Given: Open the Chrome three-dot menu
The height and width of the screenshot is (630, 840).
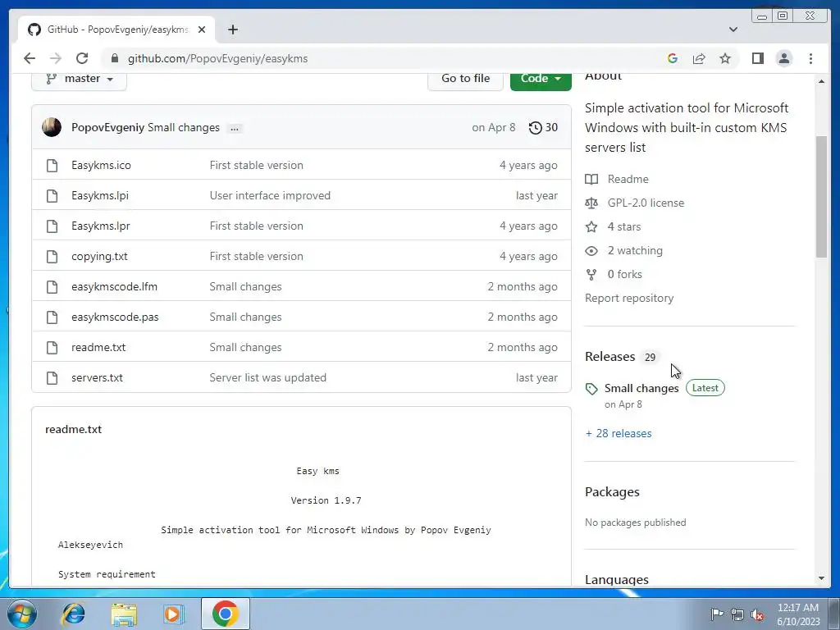Looking at the screenshot, I should click(810, 58).
